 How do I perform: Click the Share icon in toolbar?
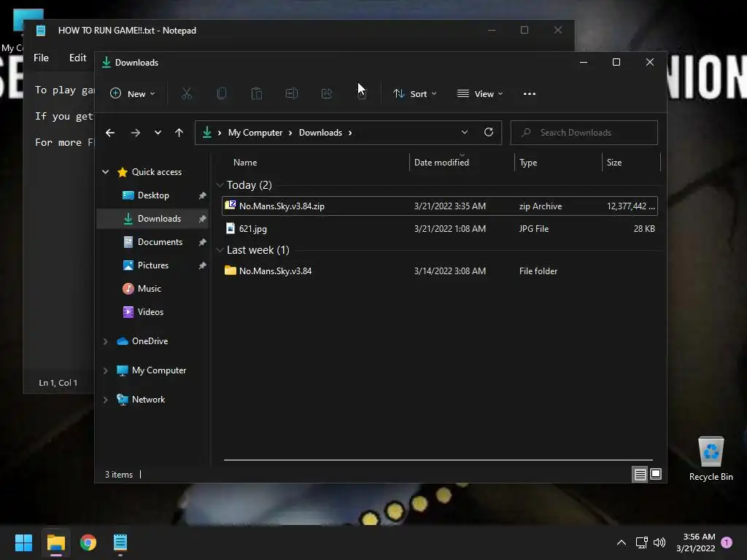click(327, 93)
